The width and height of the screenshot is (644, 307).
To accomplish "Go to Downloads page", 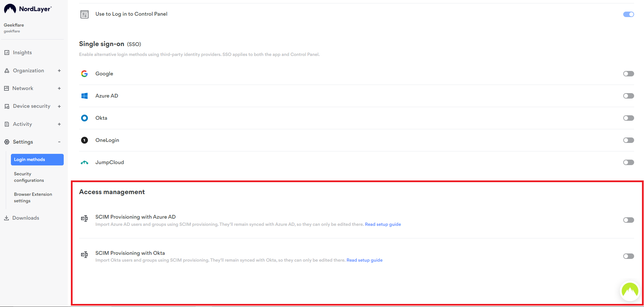I will (x=26, y=218).
